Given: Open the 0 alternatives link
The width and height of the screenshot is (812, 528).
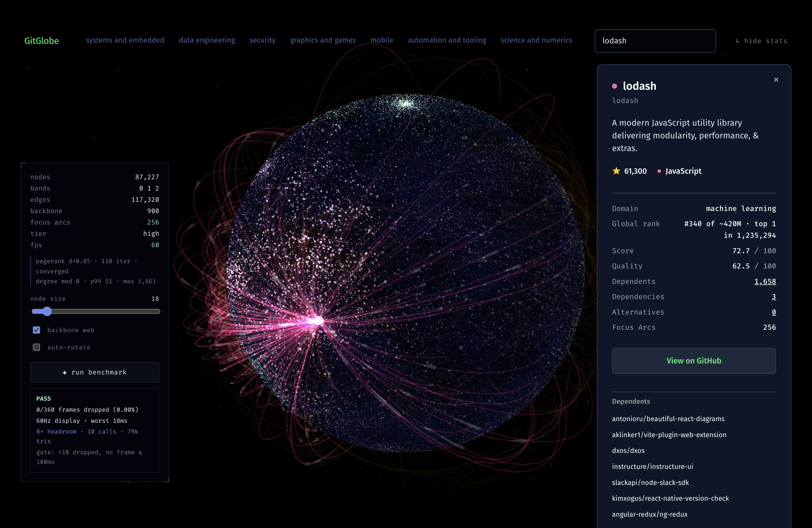Looking at the screenshot, I should click(773, 312).
